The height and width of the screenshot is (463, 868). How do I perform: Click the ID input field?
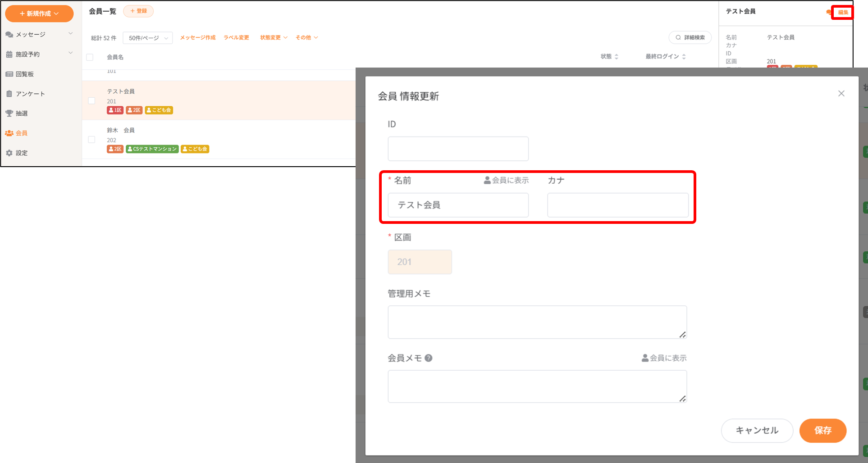pyautogui.click(x=458, y=149)
